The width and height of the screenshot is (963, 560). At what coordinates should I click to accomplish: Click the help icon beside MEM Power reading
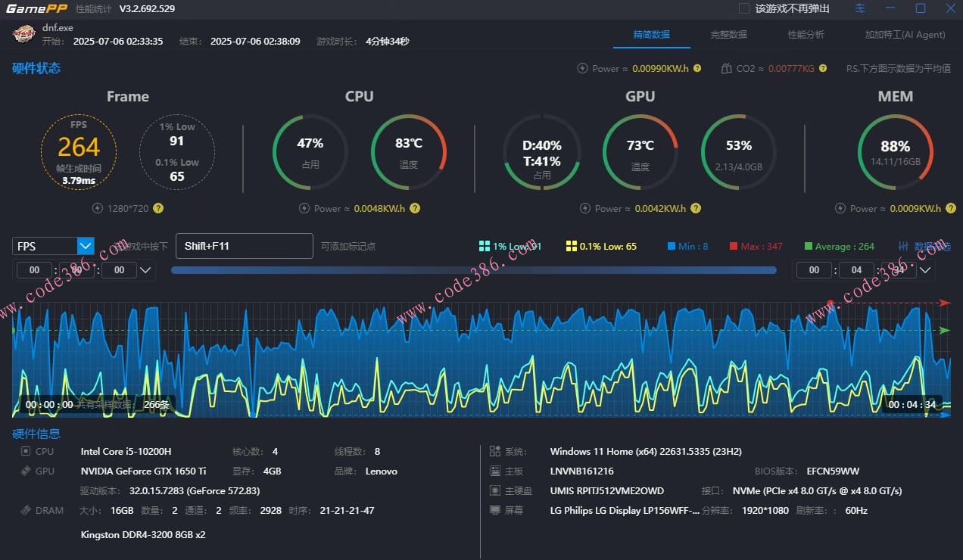coord(950,208)
